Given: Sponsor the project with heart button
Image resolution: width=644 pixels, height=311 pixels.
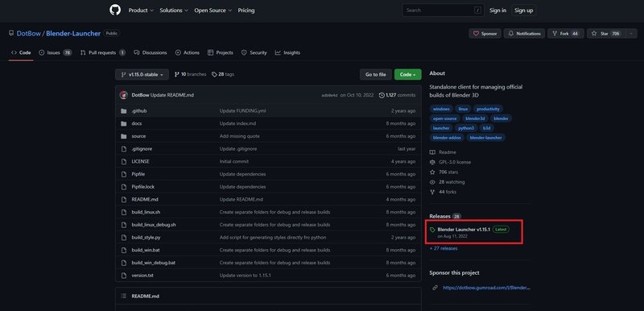Looking at the screenshot, I should [485, 34].
